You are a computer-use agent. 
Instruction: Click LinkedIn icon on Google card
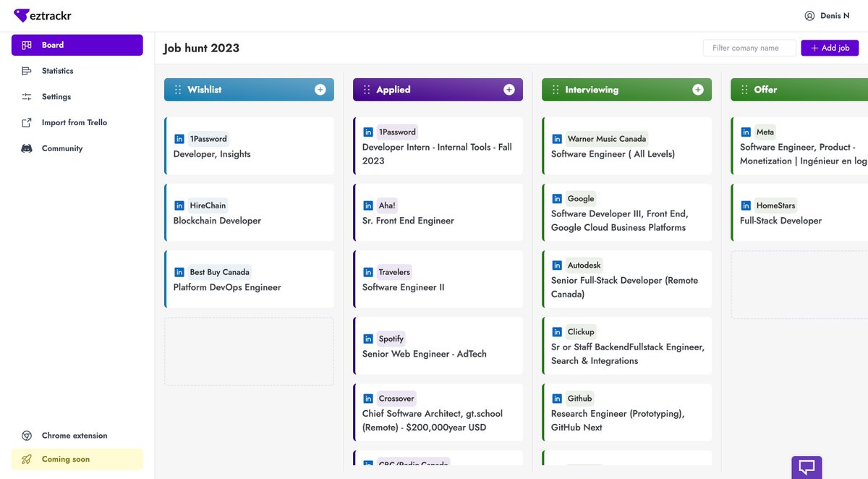point(557,198)
